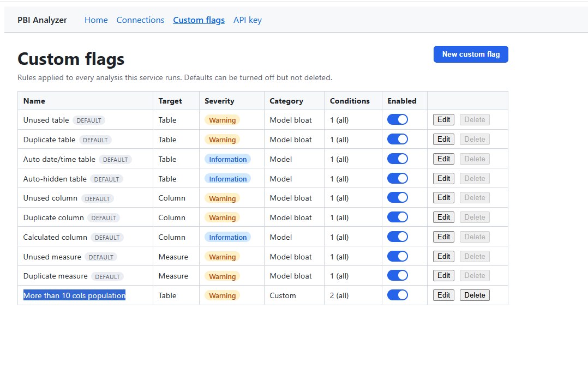
Task: Disable the Unused table flag toggle
Action: (398, 119)
